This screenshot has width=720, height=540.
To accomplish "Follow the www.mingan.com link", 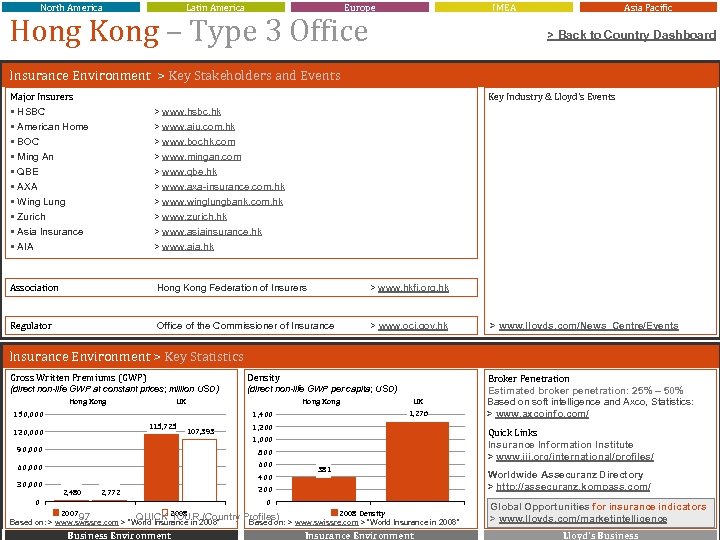I will [201, 157].
